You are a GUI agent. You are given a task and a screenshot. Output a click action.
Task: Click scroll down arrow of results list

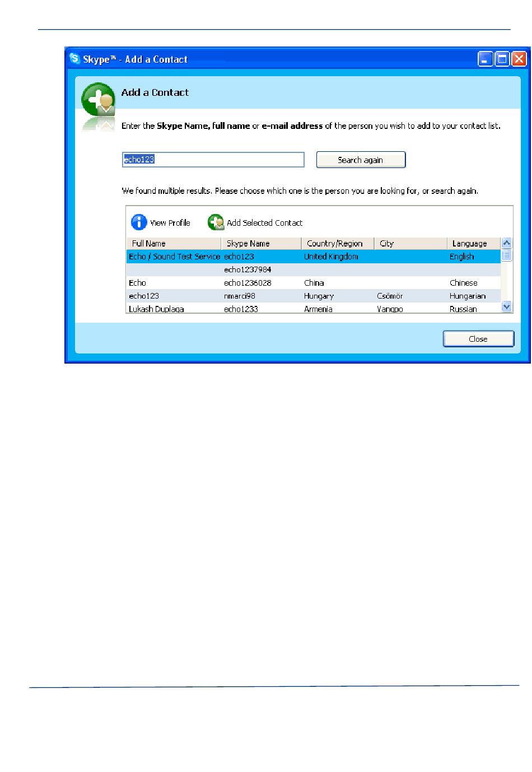pyautogui.click(x=507, y=306)
